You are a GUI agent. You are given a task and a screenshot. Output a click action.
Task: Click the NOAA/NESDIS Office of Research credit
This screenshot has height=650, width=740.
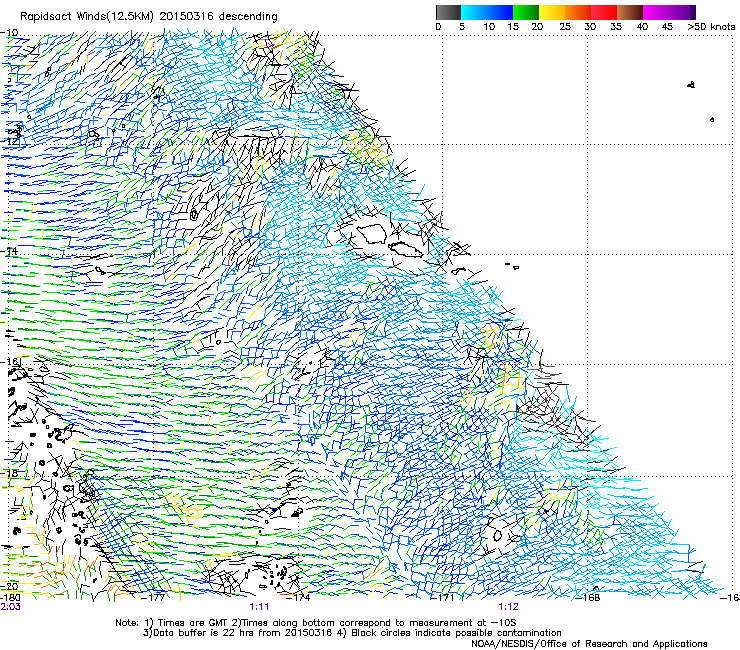(589, 643)
